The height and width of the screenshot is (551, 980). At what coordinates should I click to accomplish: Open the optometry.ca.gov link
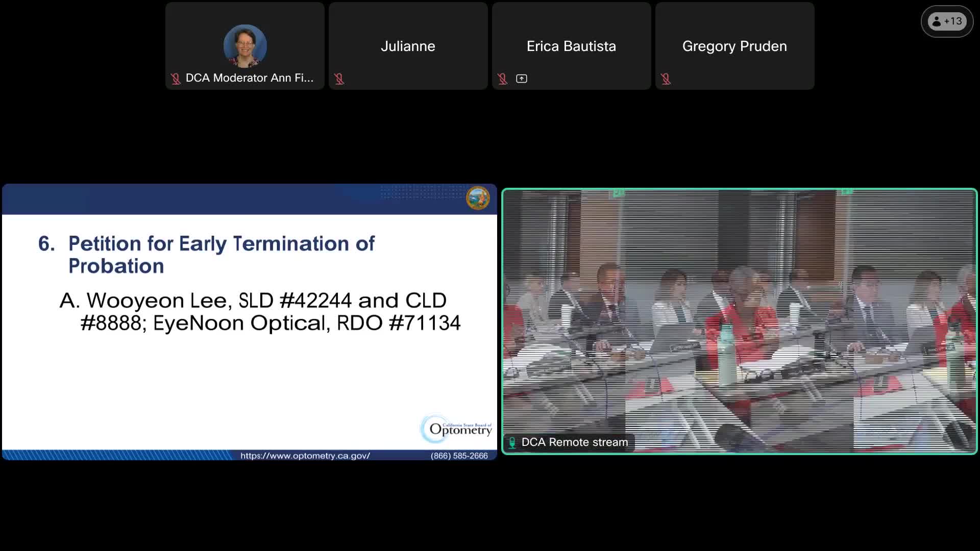[x=305, y=456]
